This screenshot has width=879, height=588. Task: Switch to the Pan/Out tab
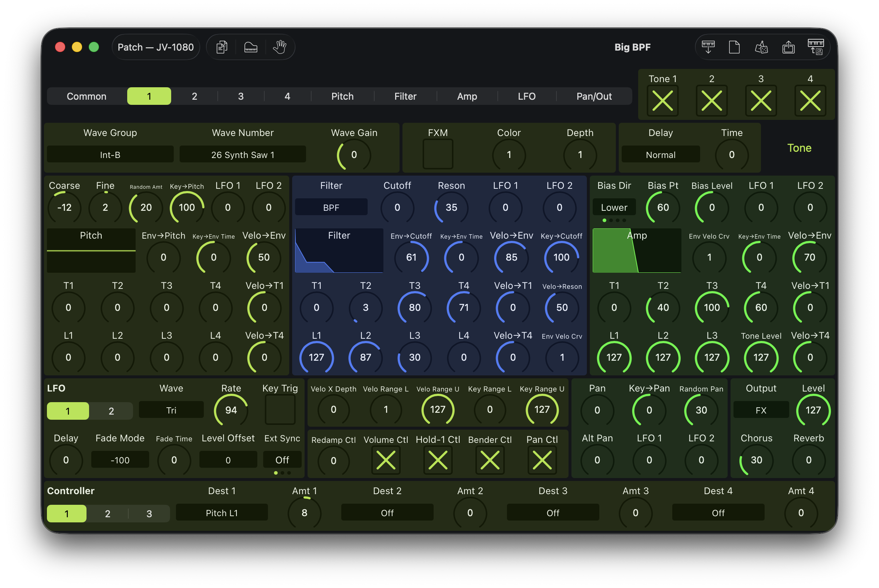pos(594,96)
